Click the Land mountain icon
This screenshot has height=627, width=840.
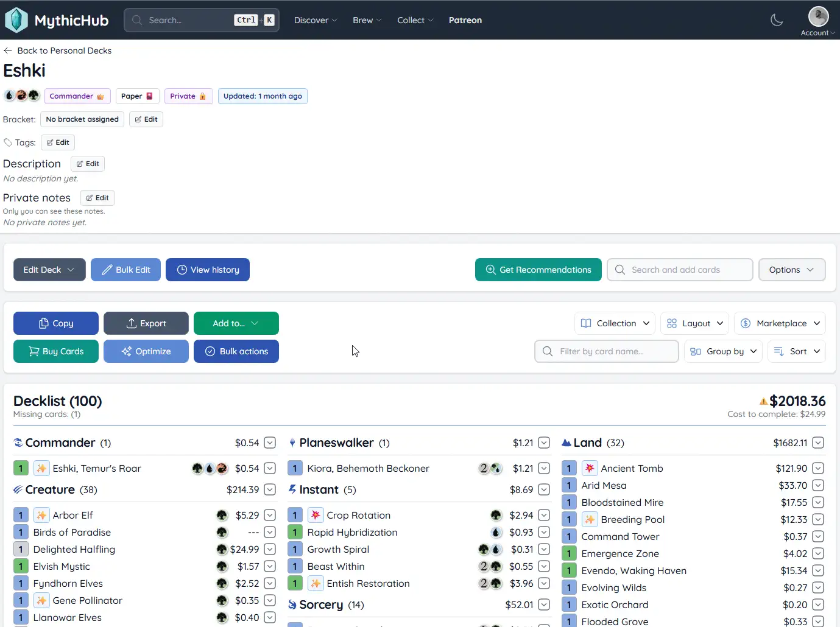click(x=566, y=443)
